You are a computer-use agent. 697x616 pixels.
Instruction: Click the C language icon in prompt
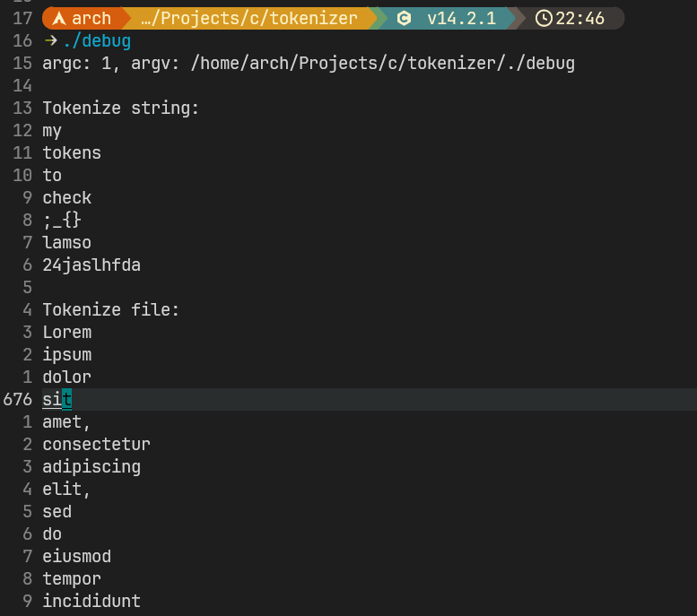[x=404, y=18]
